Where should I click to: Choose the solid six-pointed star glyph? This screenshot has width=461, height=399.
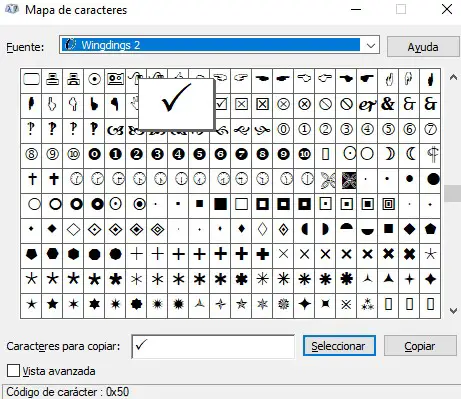pyautogui.click(x=94, y=304)
